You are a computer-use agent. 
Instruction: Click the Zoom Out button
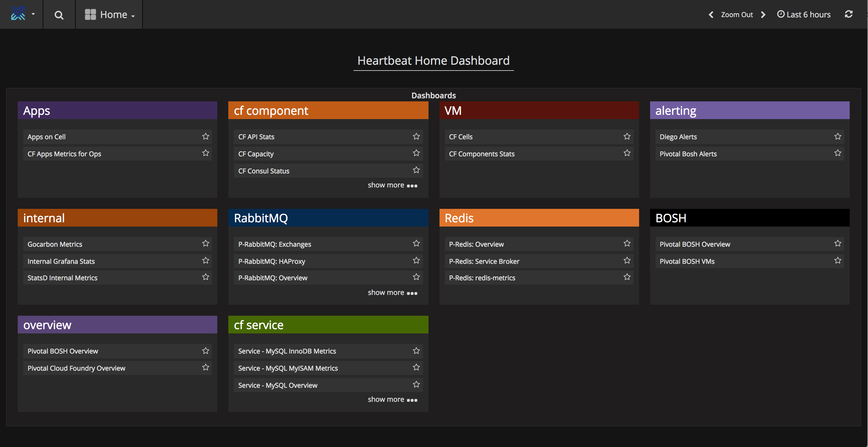tap(736, 15)
